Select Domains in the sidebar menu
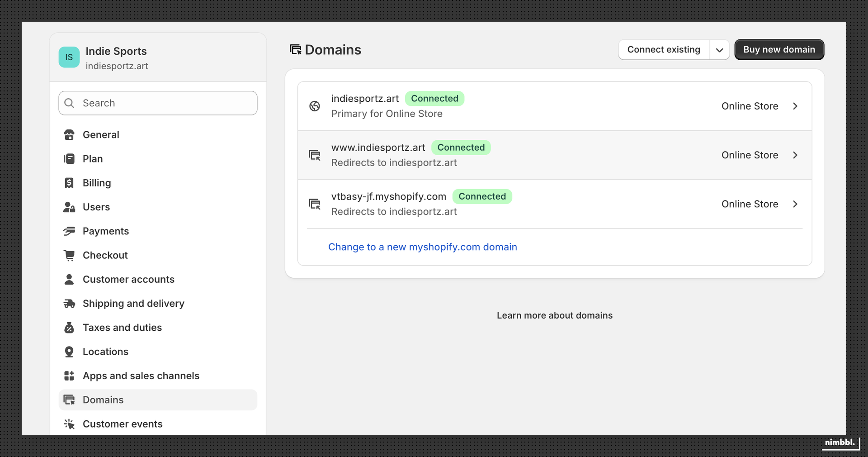The width and height of the screenshot is (868, 457). [103, 400]
